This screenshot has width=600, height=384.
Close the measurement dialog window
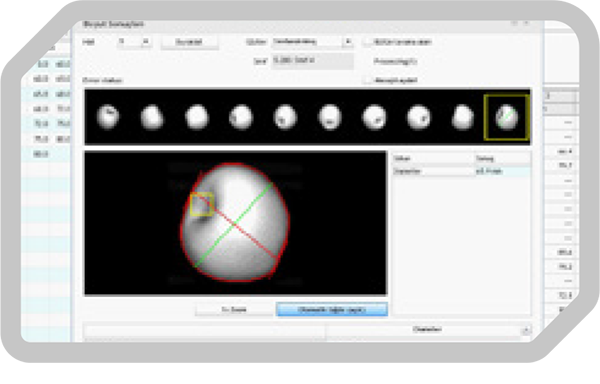pyautogui.click(x=527, y=23)
